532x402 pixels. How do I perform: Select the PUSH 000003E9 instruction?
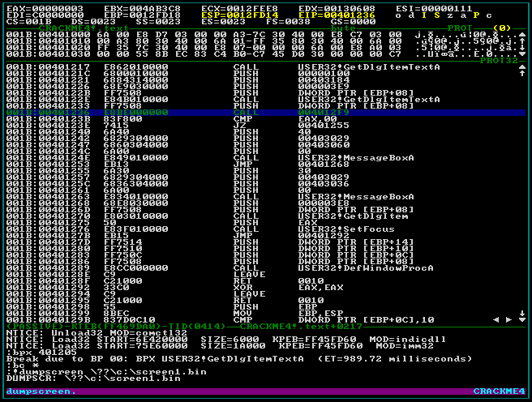(266, 87)
